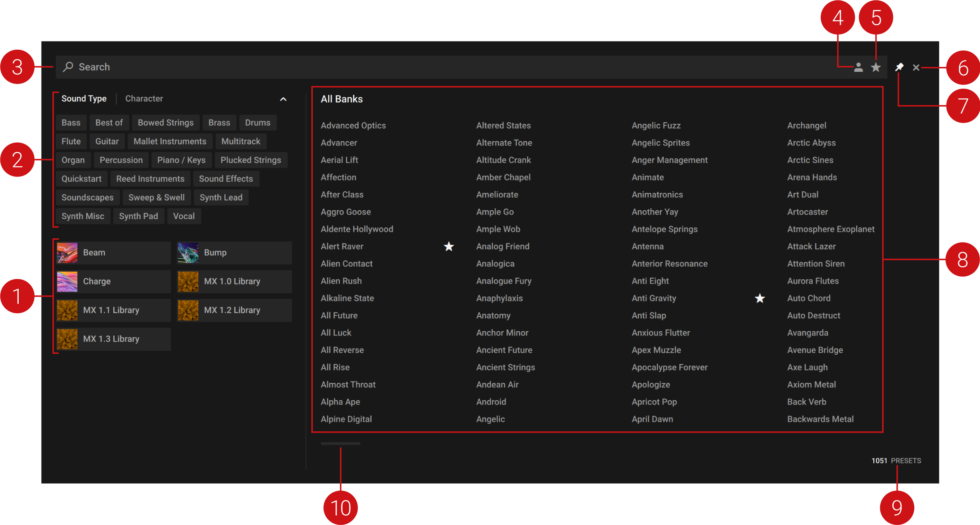The height and width of the screenshot is (525, 980).
Task: Enable the Synth Pad tag filter
Action: (138, 216)
